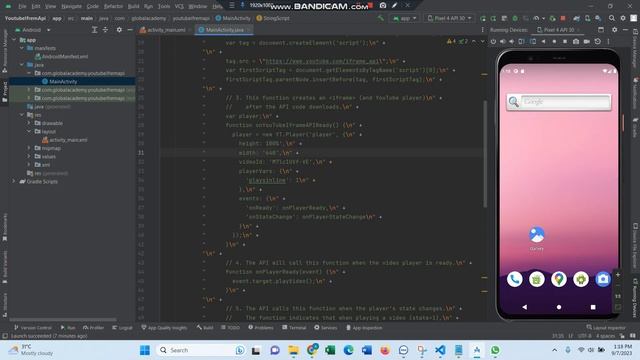Image resolution: width=640 pixels, height=360 pixels.
Task: Click the emulator volume up icon
Action: tap(502, 42)
